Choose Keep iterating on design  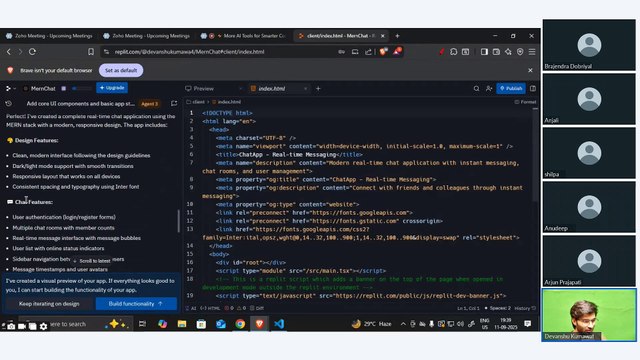click(49, 304)
